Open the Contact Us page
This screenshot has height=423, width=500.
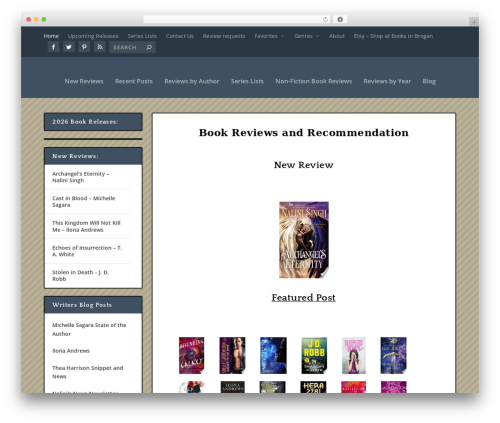[x=180, y=36]
